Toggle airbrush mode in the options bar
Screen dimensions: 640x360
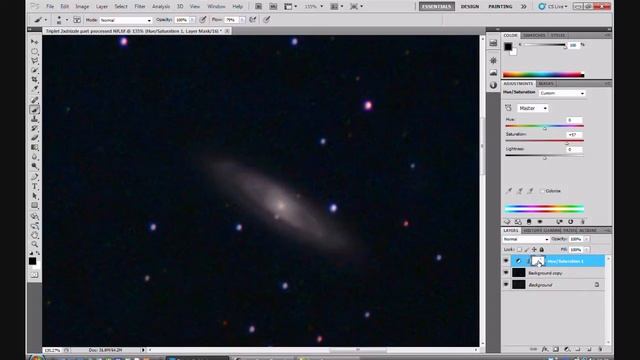[x=253, y=20]
